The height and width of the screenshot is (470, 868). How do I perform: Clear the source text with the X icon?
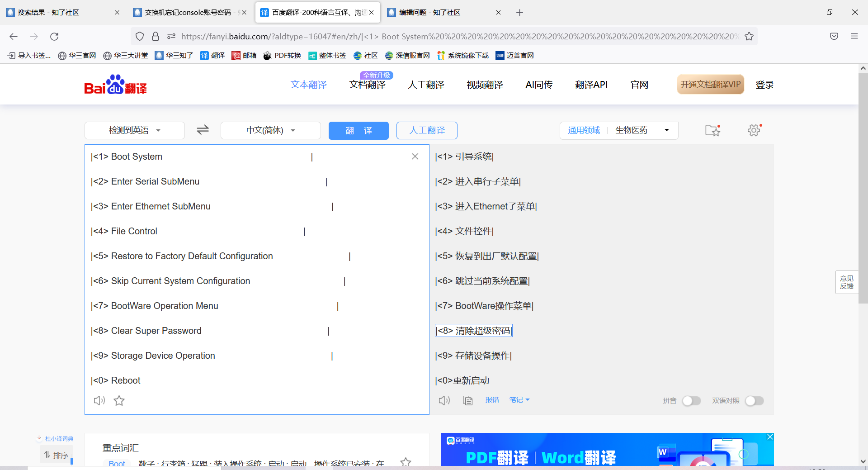pos(415,157)
